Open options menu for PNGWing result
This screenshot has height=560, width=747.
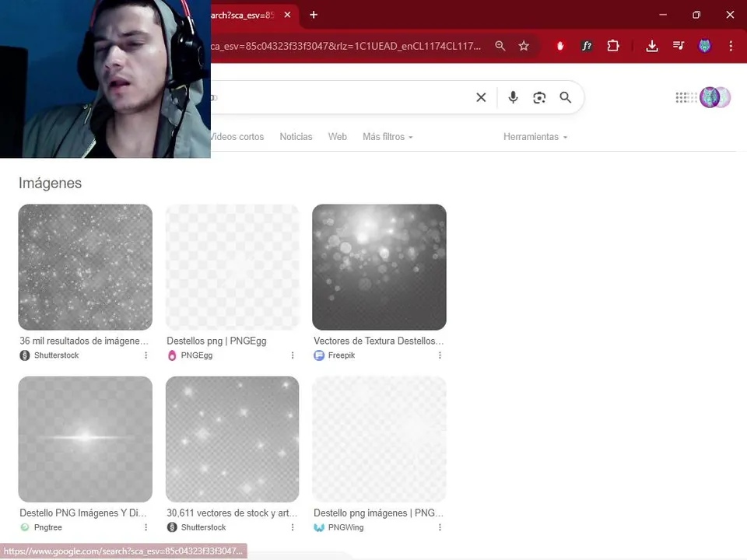[440, 527]
